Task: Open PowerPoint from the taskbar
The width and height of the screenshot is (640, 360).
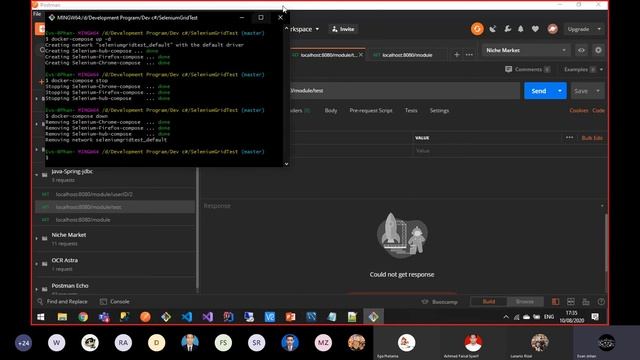Action: point(290,317)
